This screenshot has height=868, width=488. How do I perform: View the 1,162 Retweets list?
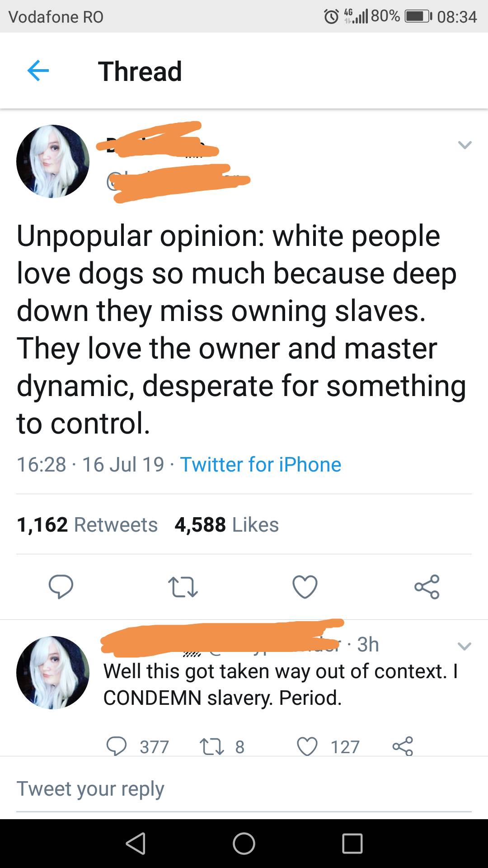click(87, 524)
